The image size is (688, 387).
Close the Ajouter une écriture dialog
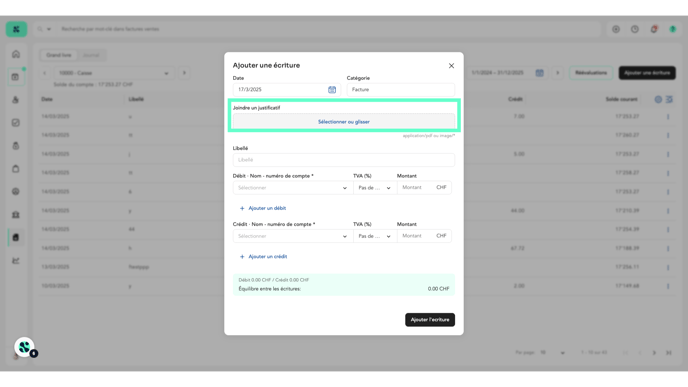pos(452,66)
